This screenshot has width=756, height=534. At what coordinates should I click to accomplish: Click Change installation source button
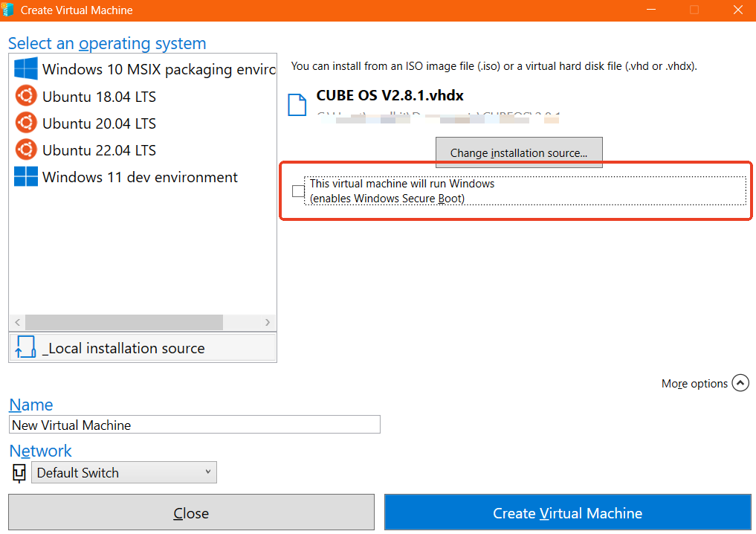(518, 152)
